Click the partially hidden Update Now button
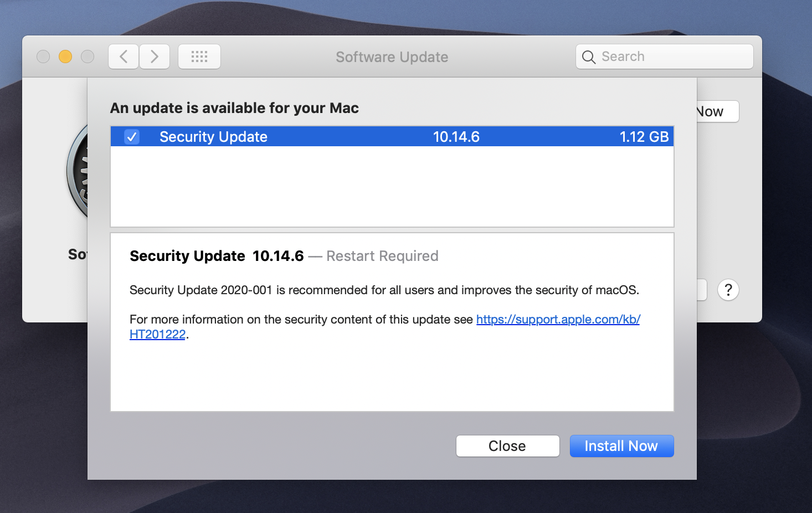 point(717,111)
